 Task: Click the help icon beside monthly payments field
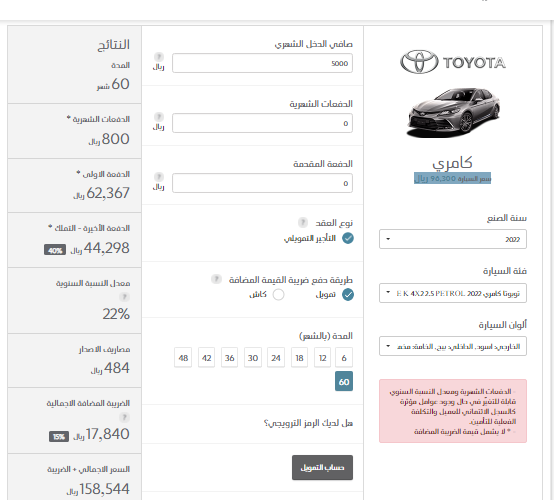[159, 117]
